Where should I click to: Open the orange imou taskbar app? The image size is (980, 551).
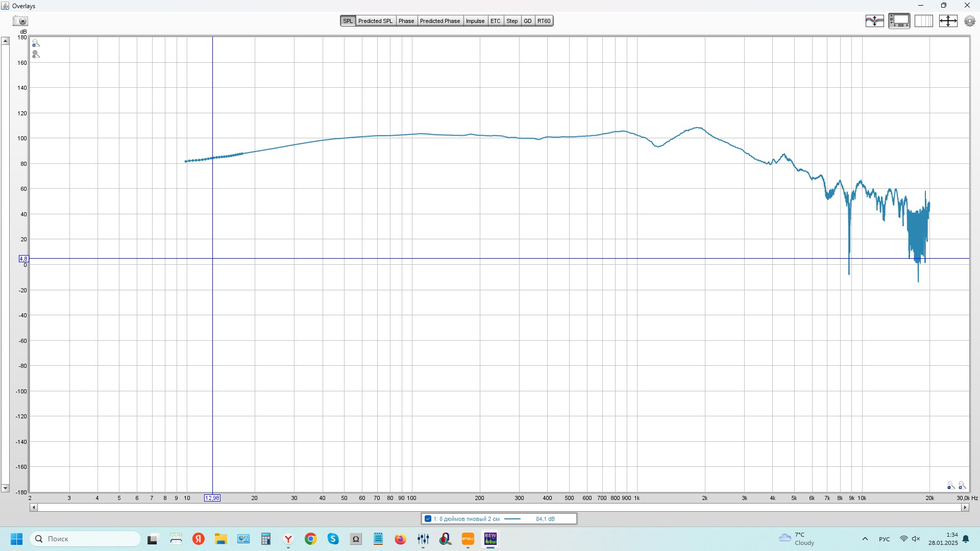pos(468,539)
